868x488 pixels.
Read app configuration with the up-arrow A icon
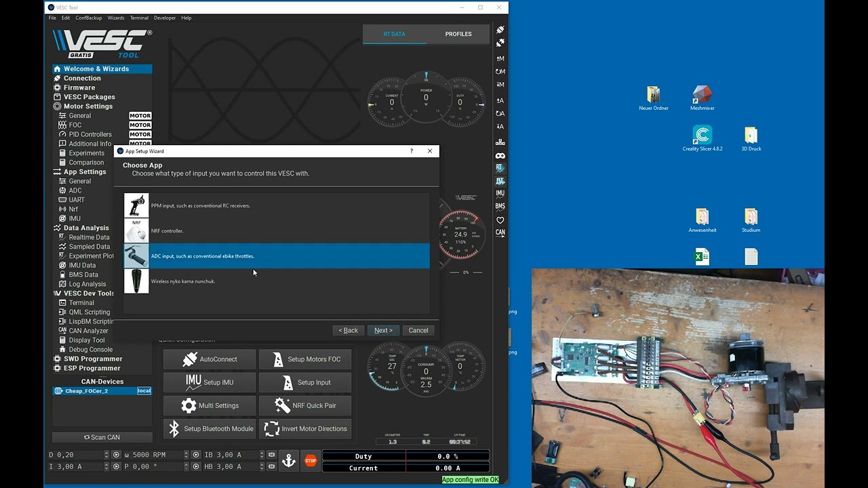500,101
